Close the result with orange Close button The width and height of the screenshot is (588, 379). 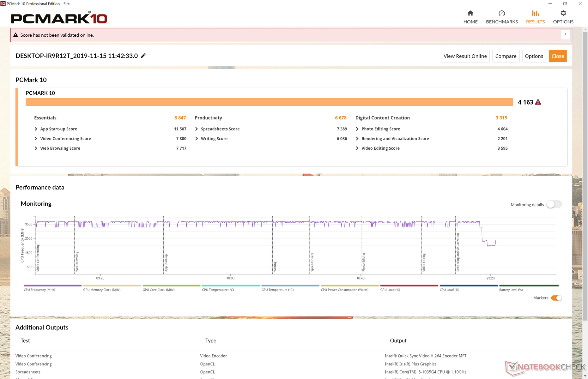pyautogui.click(x=558, y=56)
